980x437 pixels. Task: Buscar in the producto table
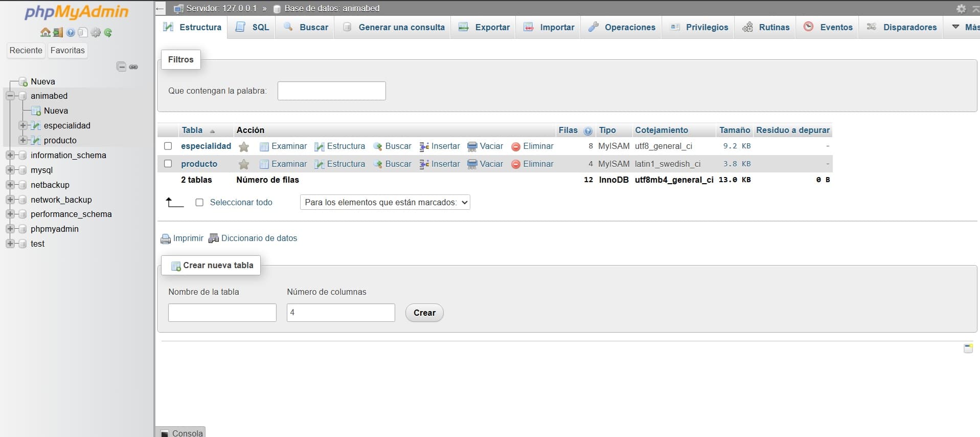pos(392,164)
